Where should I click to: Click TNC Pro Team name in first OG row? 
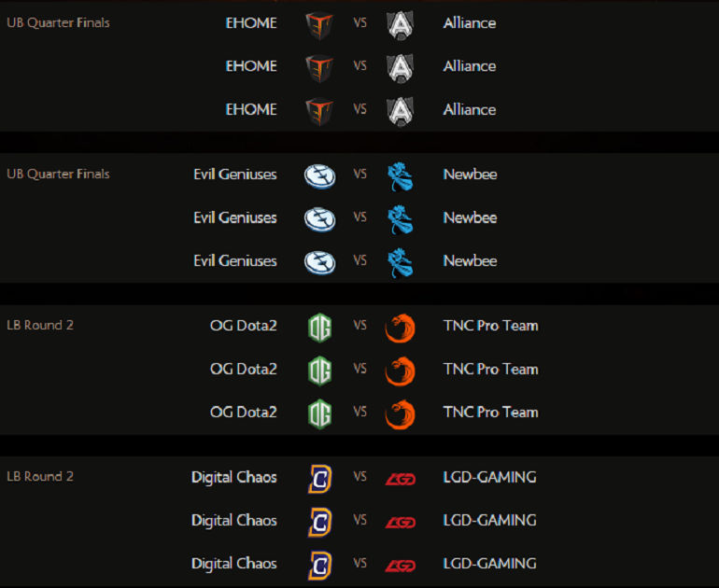[490, 326]
